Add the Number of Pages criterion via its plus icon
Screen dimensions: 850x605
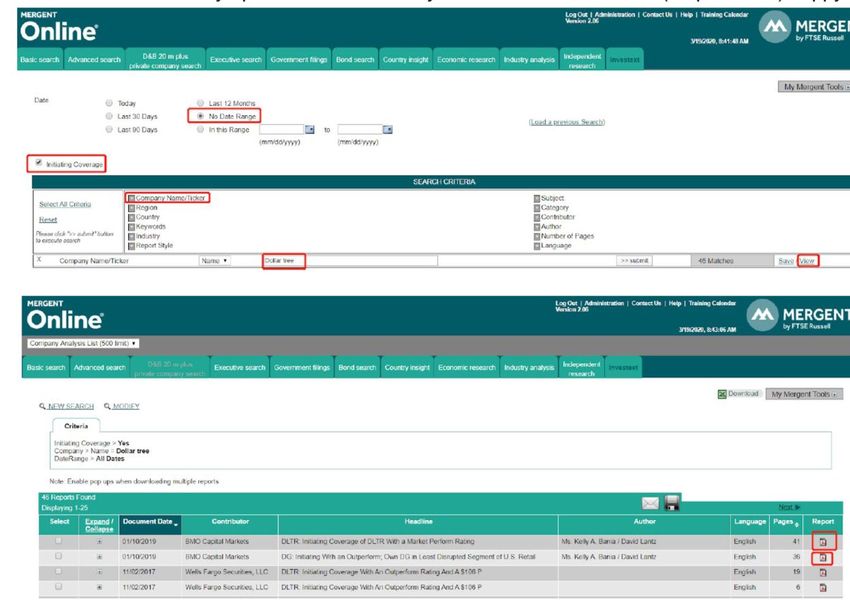[537, 236]
